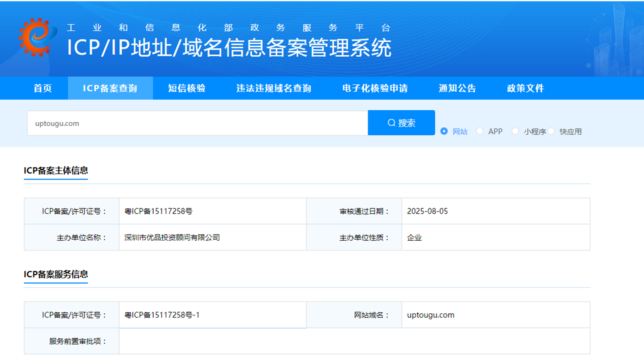Click the ICP备案主体信息 section heading
The width and height of the screenshot is (644, 364).
[x=56, y=171]
